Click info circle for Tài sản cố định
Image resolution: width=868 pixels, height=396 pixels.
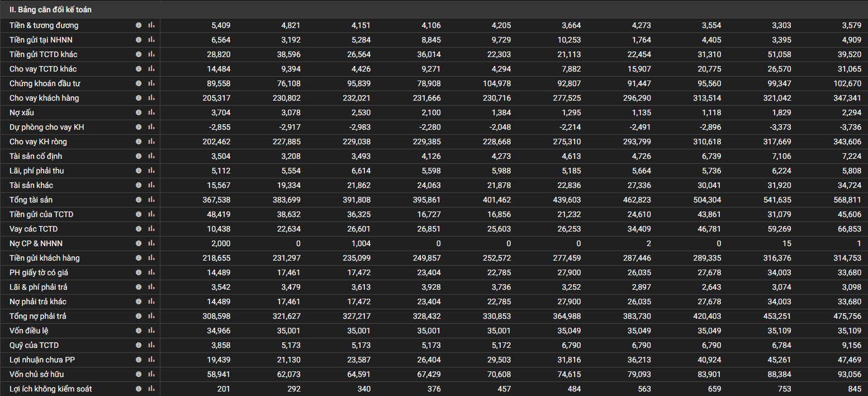[x=139, y=156]
